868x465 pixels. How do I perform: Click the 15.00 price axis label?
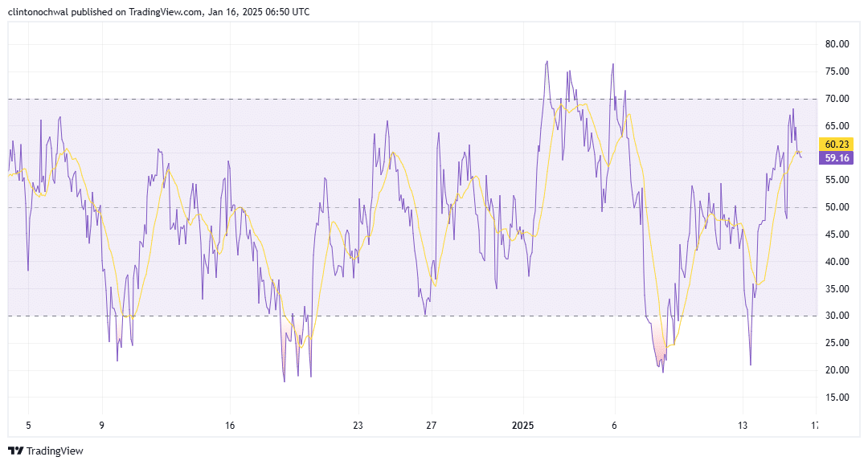point(837,397)
